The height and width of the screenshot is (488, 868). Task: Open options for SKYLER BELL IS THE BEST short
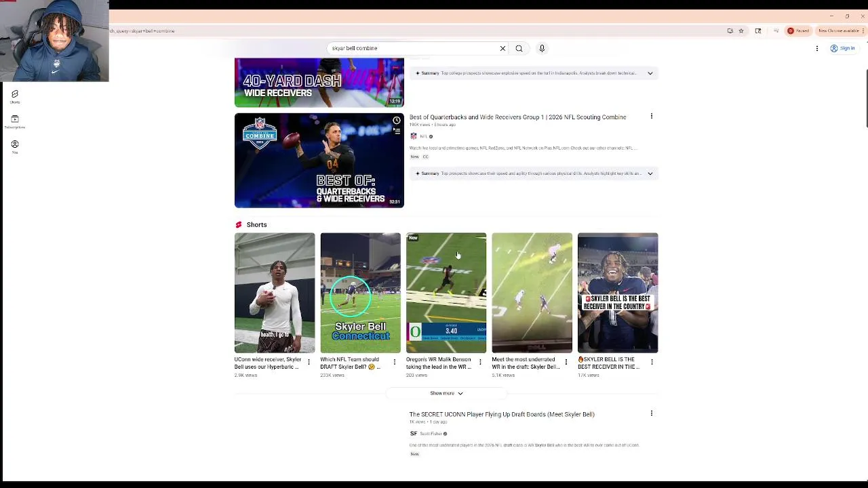point(652,362)
